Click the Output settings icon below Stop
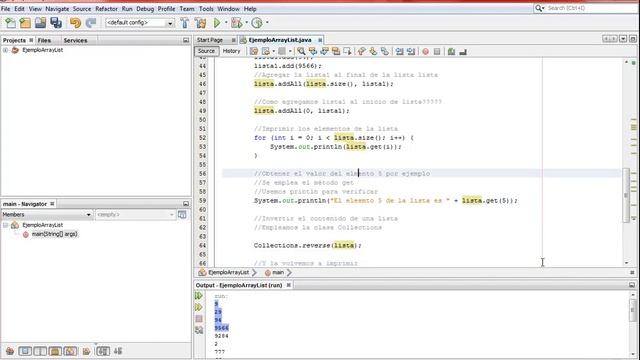Screen dimensions: 640x360 point(199,330)
